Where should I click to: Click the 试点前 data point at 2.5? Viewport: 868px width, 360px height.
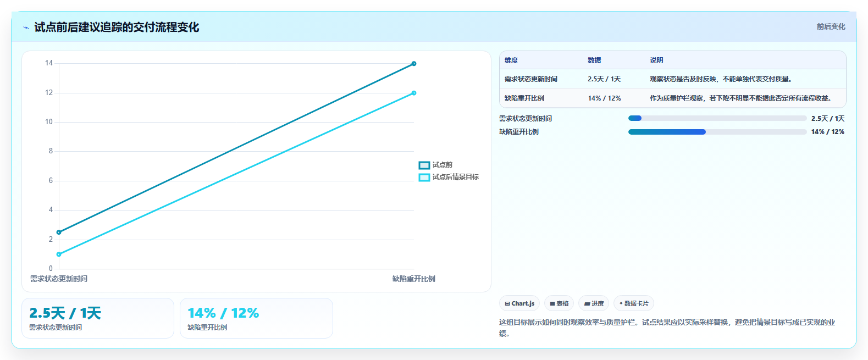click(59, 232)
